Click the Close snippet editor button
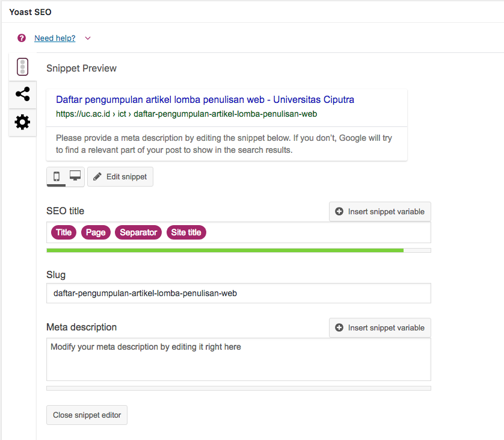This screenshot has width=504, height=440. pyautogui.click(x=87, y=415)
